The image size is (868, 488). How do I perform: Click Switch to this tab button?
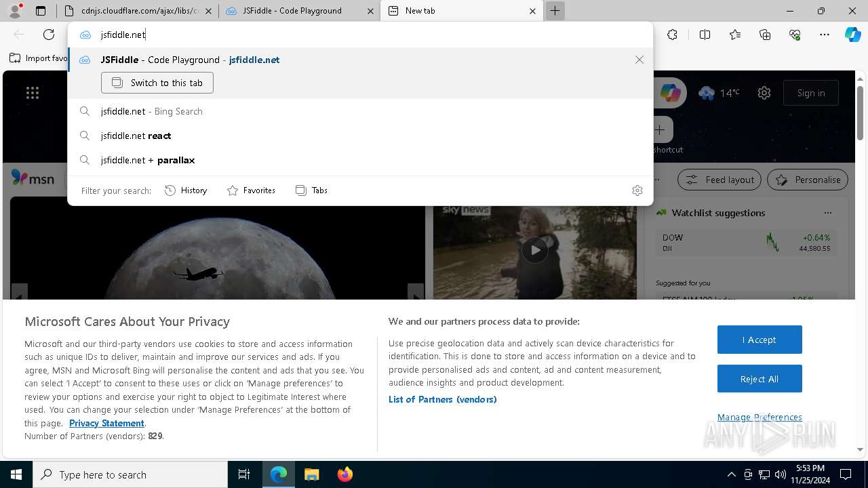(x=157, y=83)
